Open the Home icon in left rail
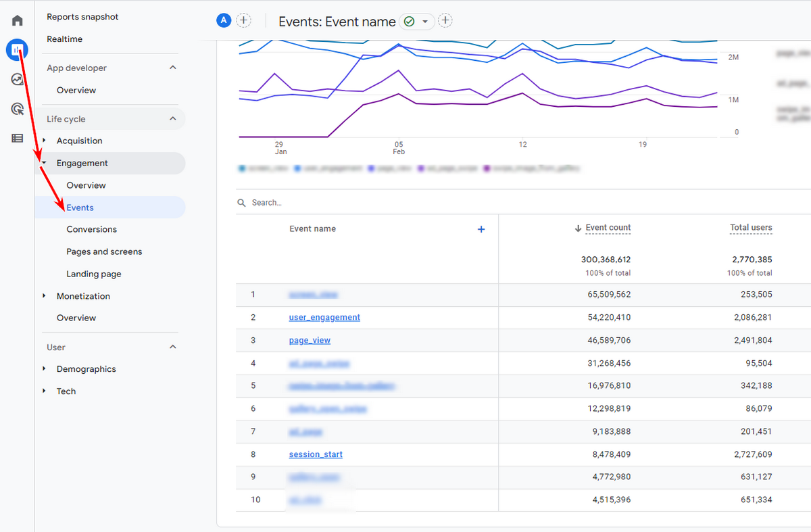 (18, 20)
